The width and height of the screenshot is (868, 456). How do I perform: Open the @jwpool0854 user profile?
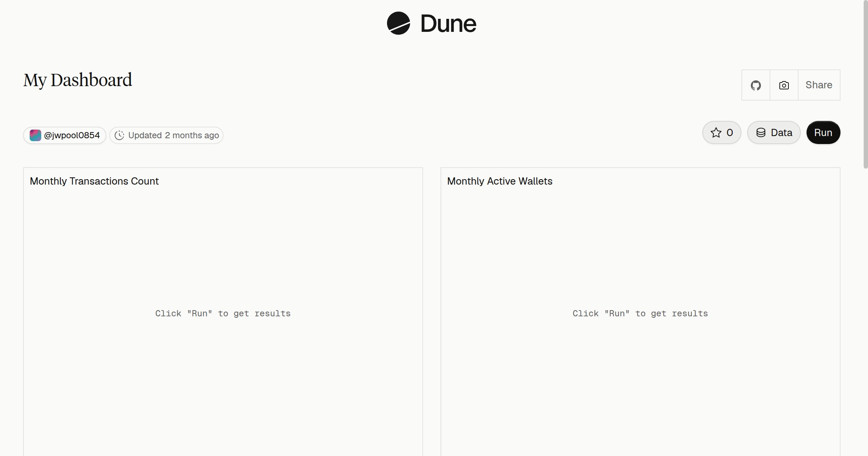click(x=65, y=135)
